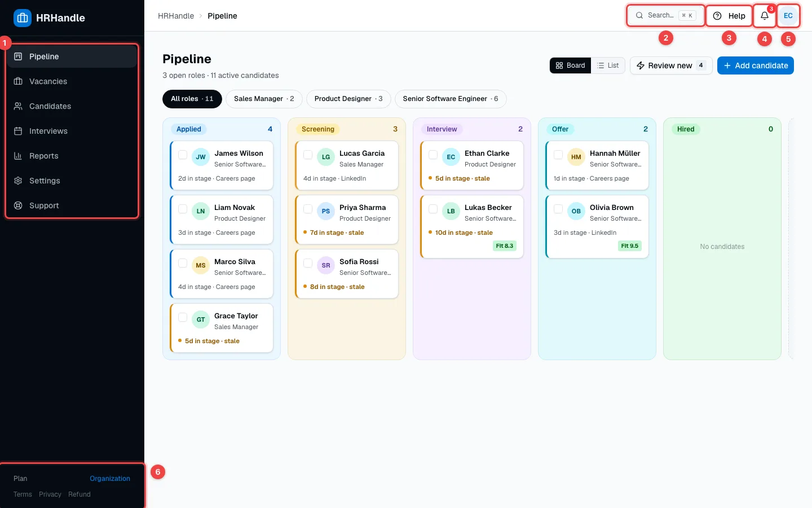Click the PS avatar on Priya Sharma card

pos(326,211)
